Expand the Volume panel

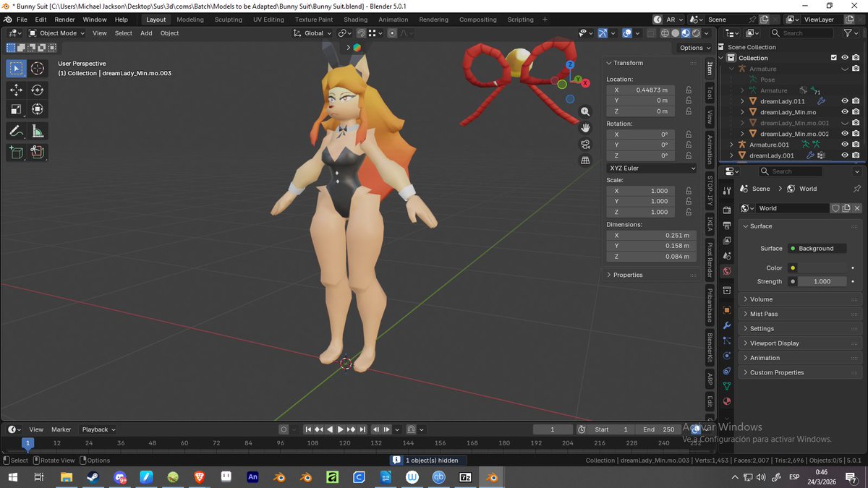pos(800,299)
